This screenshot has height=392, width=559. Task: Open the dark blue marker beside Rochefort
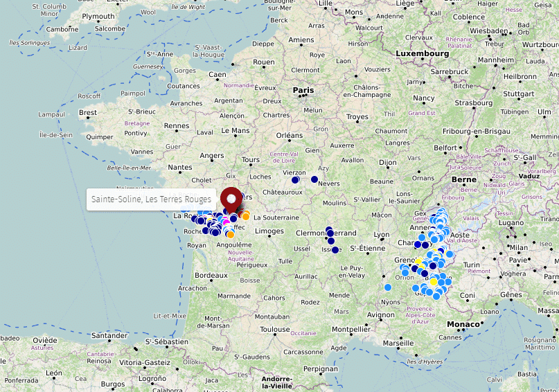click(x=206, y=231)
